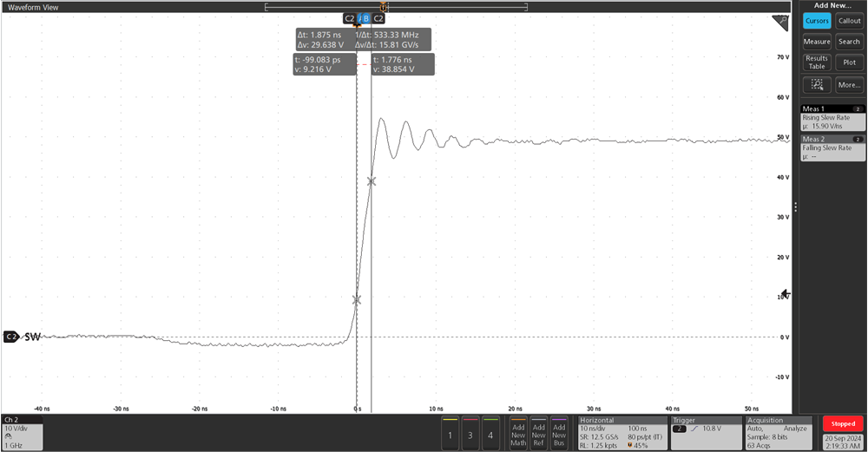This screenshot has height=452, width=868.
Task: Turn on channel 3
Action: coord(470,434)
